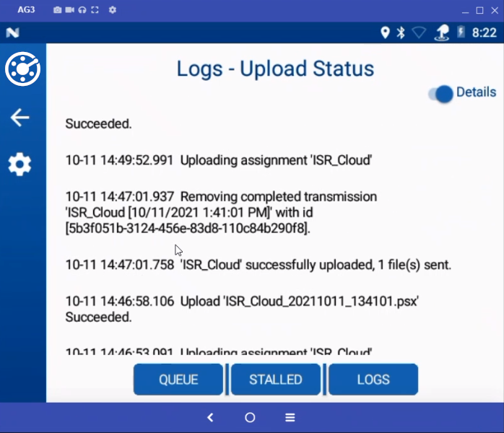Tap Android home circle button
Image resolution: width=504 pixels, height=433 pixels.
click(x=250, y=418)
